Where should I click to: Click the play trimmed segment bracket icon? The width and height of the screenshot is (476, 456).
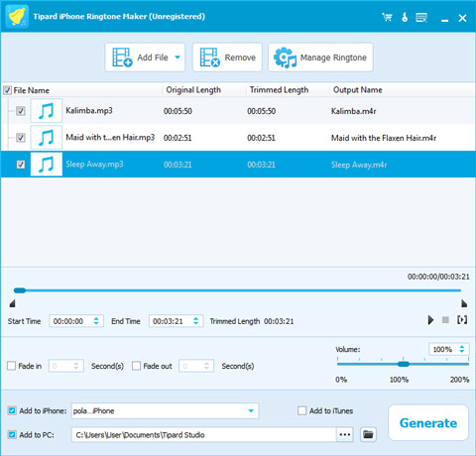[x=462, y=319]
